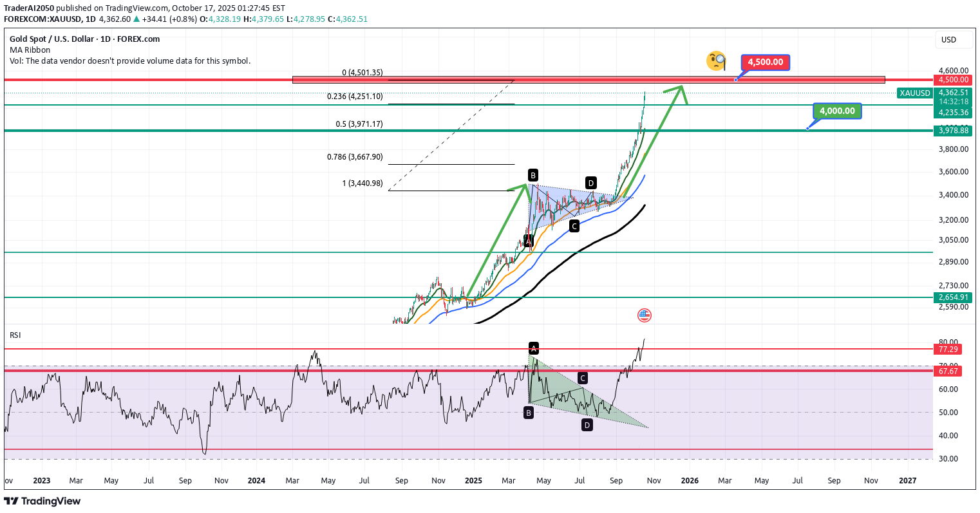The height and width of the screenshot is (513, 980).
Task: Click the US flag emoji icon near the candles
Action: point(644,315)
